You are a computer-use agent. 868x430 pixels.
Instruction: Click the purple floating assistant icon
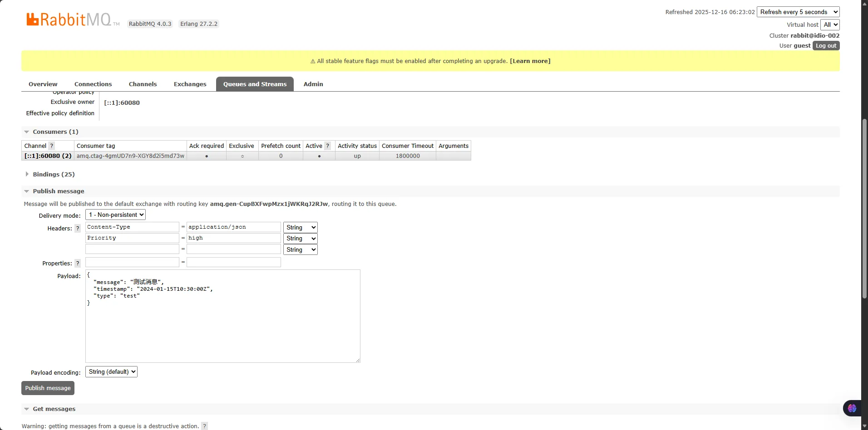pos(852,408)
